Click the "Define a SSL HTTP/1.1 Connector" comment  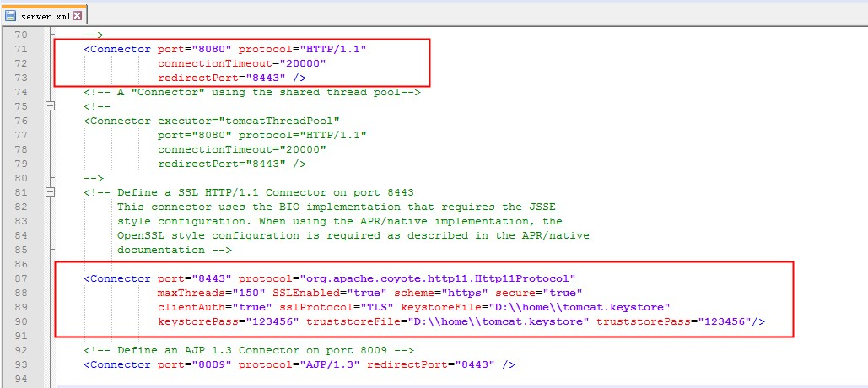click(249, 192)
